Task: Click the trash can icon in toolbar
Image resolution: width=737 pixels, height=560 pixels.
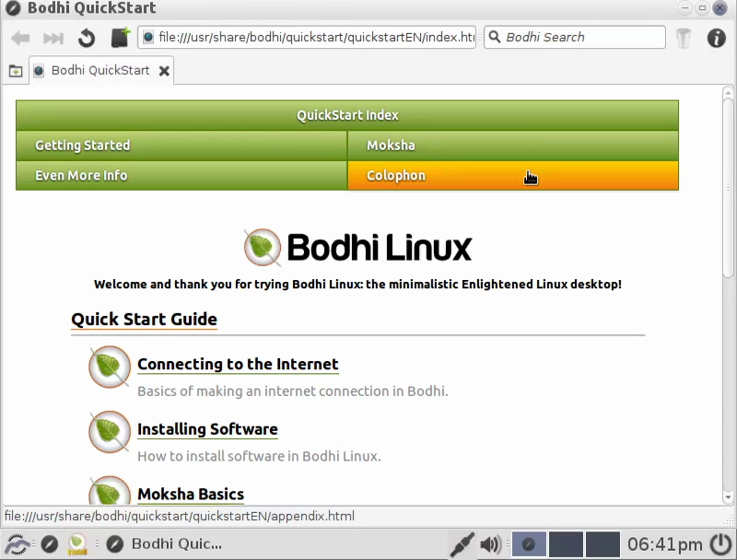Action: 684,38
